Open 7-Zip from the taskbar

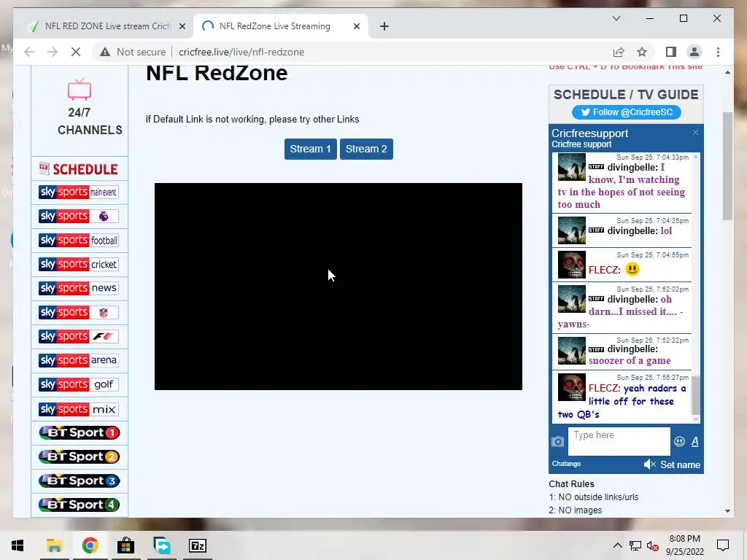click(197, 545)
